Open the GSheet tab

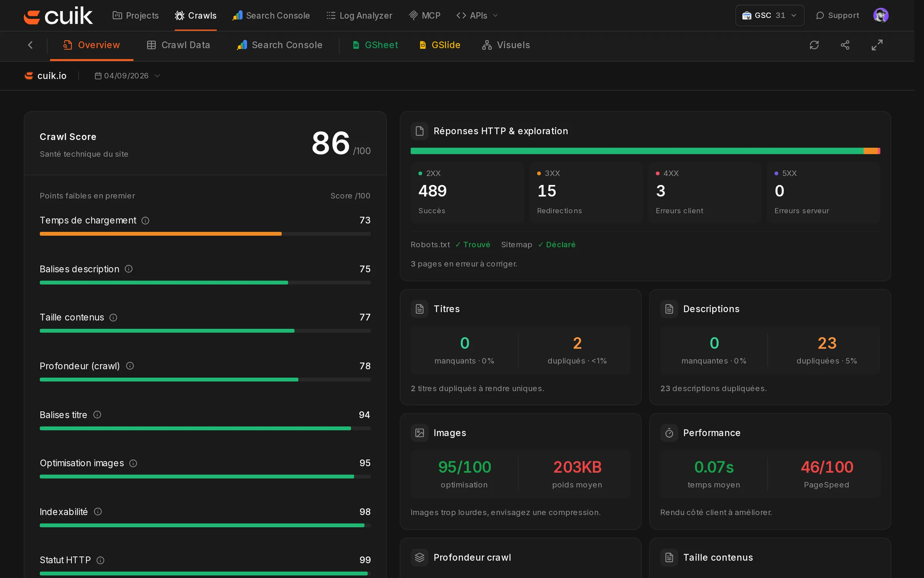(375, 45)
